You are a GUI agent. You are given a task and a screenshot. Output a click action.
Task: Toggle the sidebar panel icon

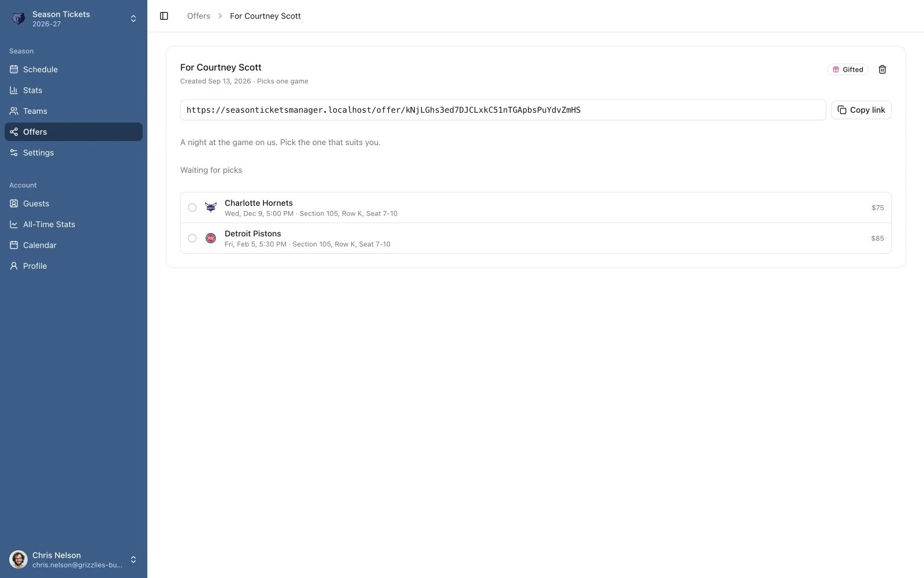[x=164, y=16]
